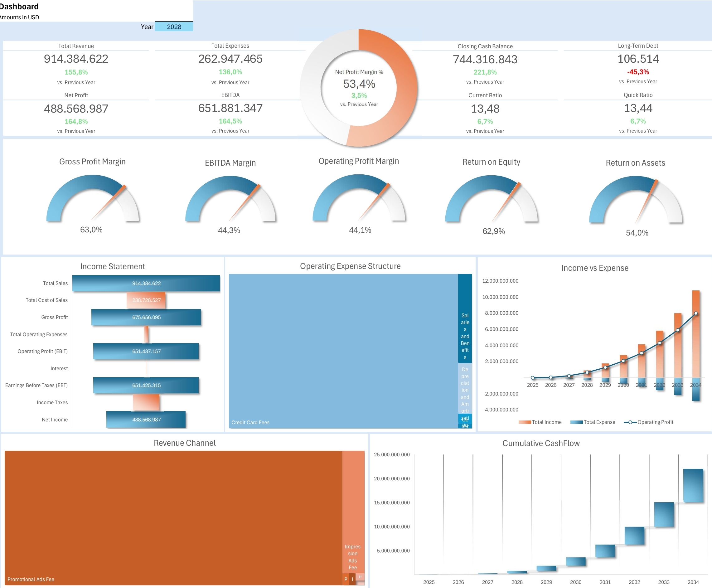Select the 'Amounts in USD' subtitle
This screenshot has height=588, width=712.
coord(20,17)
